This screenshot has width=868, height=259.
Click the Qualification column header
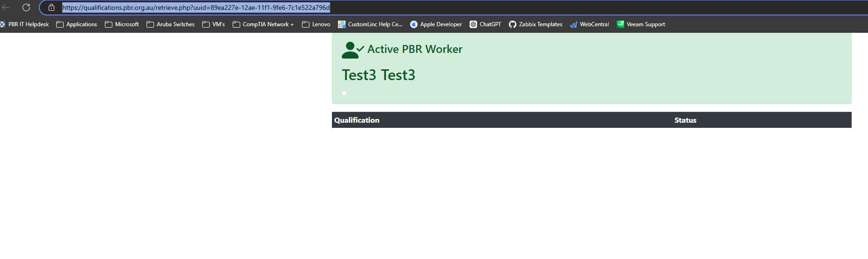pos(357,120)
